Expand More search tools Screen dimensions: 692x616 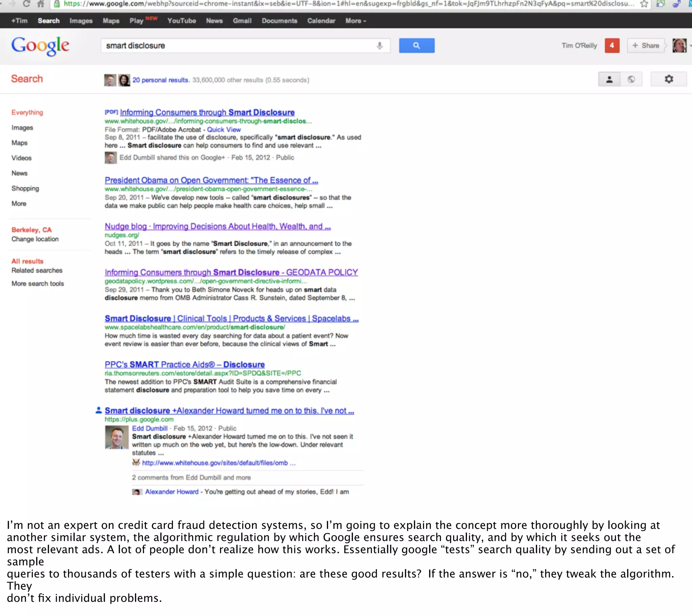click(38, 284)
